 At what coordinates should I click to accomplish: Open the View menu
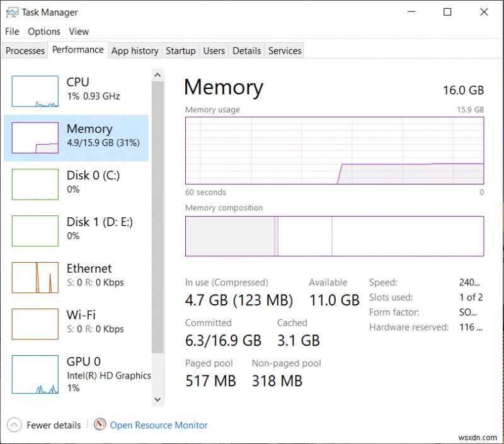pos(79,31)
